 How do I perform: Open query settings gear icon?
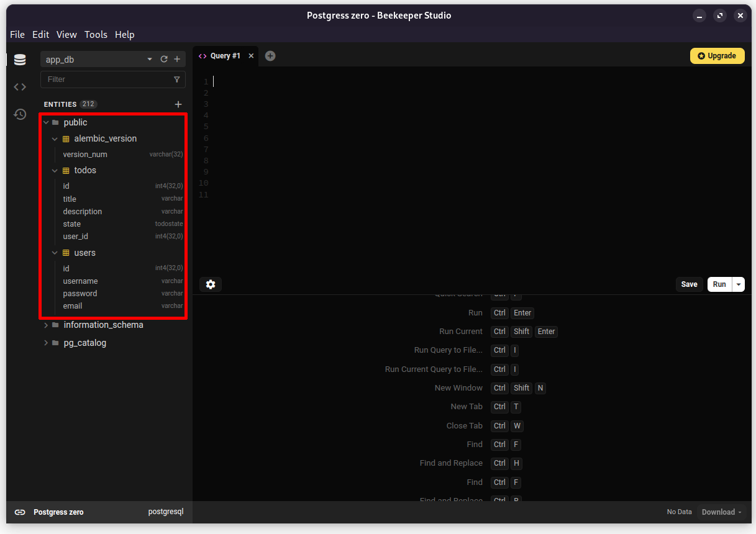(x=211, y=284)
